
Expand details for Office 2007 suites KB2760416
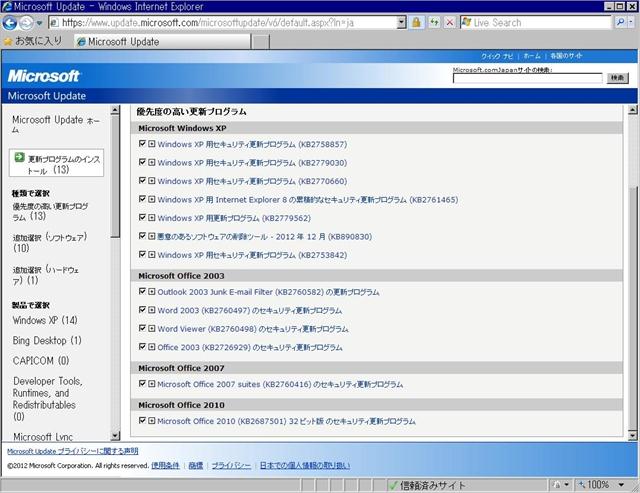click(x=151, y=384)
